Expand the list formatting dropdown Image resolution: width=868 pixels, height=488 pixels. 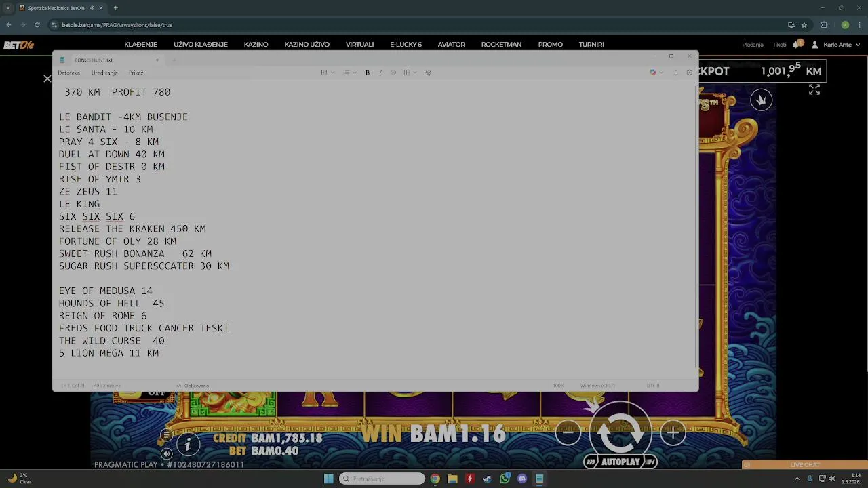pos(349,73)
